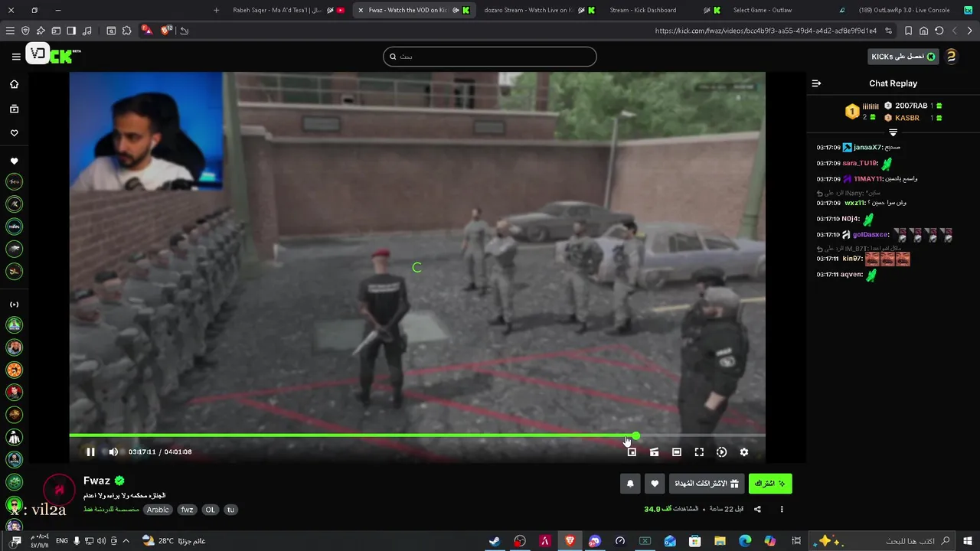Enter fullscreen mode on the video
Image resolution: width=980 pixels, height=551 pixels.
tap(699, 452)
